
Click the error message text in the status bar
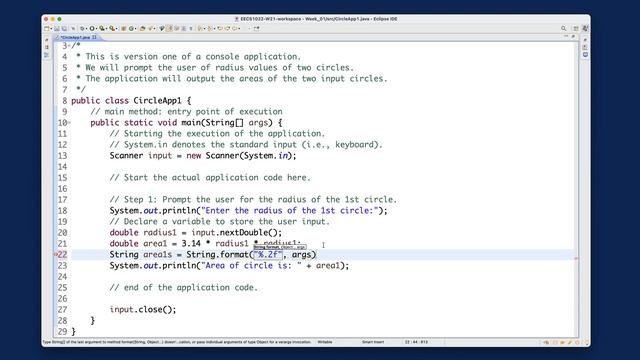tap(177, 342)
